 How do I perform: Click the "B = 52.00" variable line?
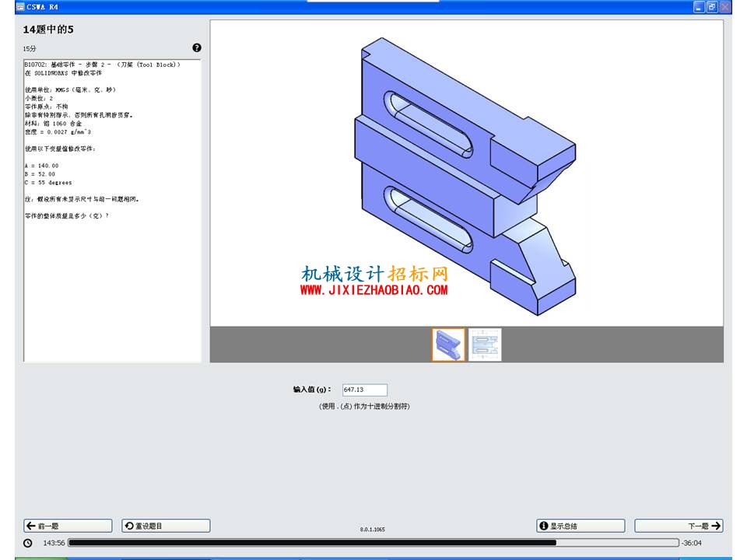(x=40, y=174)
